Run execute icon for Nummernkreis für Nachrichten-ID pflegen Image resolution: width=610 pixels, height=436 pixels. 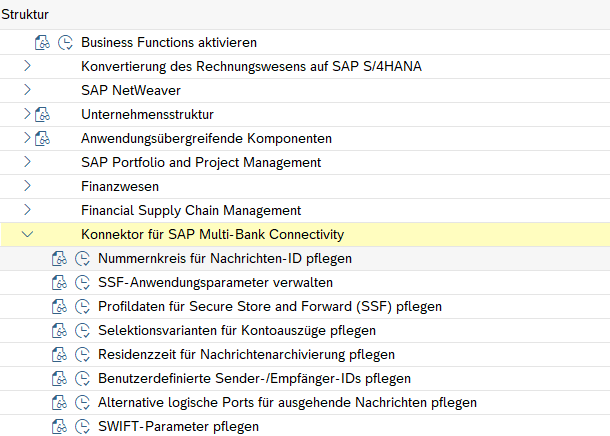[83, 259]
